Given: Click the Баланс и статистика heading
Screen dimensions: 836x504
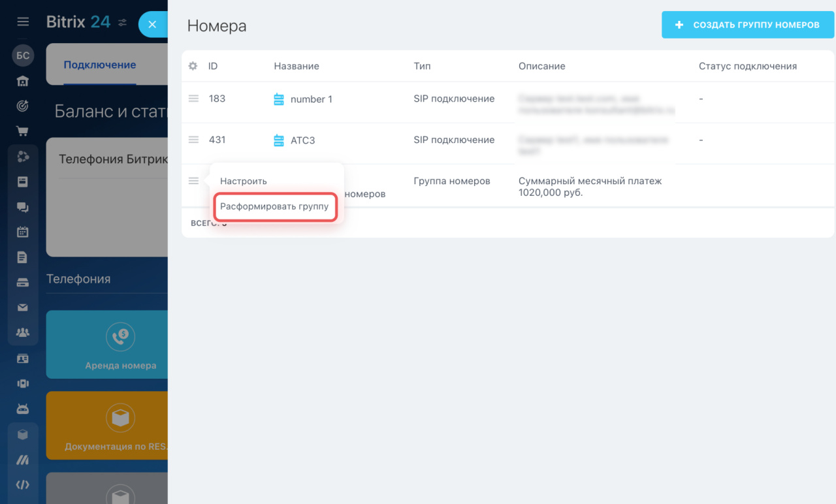Looking at the screenshot, I should 111,111.
